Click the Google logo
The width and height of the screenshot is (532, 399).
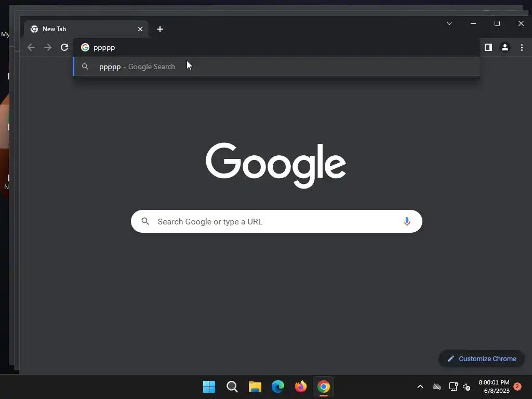coord(276,165)
